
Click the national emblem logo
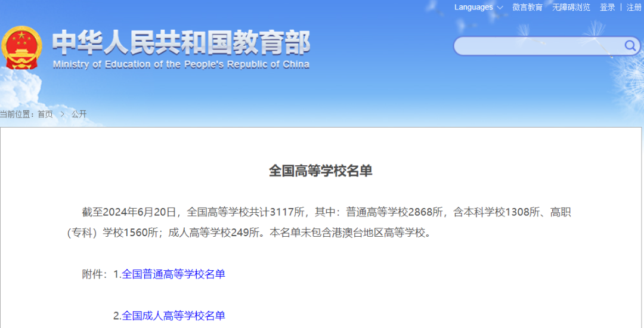pos(21,49)
